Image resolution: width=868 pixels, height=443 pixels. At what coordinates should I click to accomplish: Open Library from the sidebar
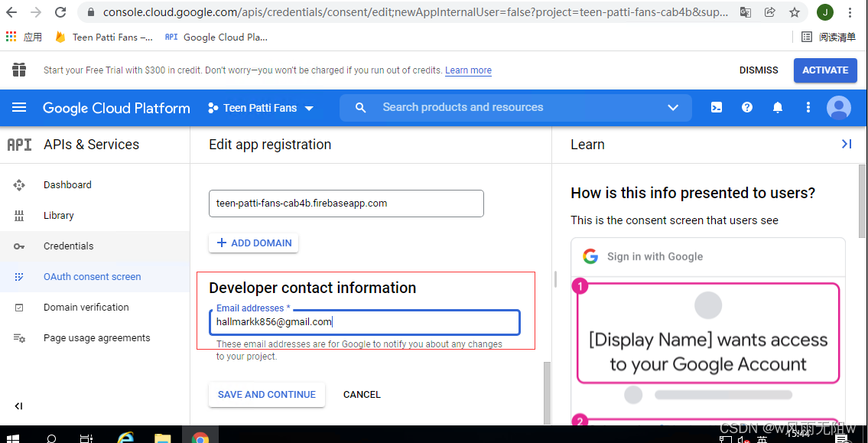[x=58, y=216]
